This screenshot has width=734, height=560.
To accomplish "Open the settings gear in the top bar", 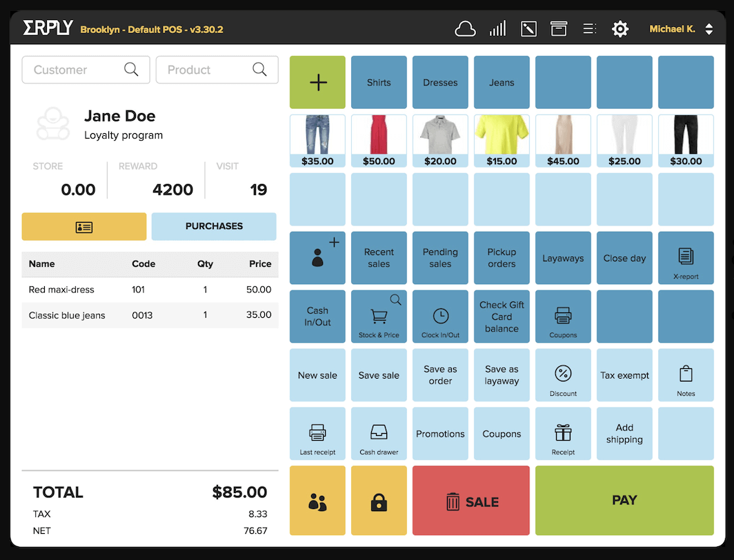I will (x=619, y=28).
